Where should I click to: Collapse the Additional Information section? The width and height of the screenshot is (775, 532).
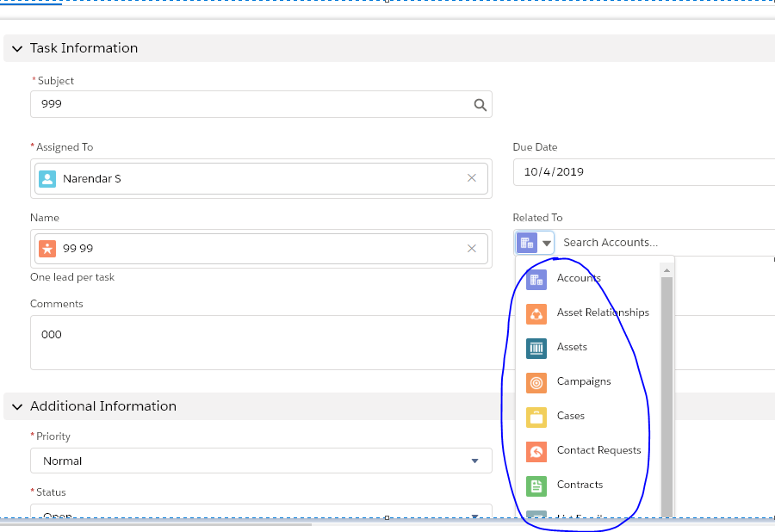[x=17, y=406]
